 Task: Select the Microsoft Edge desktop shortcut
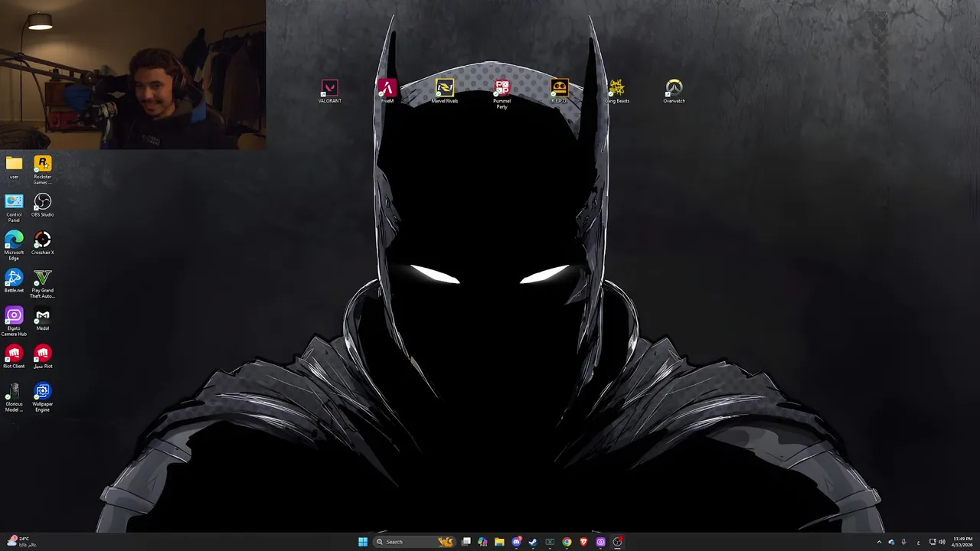[x=14, y=246]
